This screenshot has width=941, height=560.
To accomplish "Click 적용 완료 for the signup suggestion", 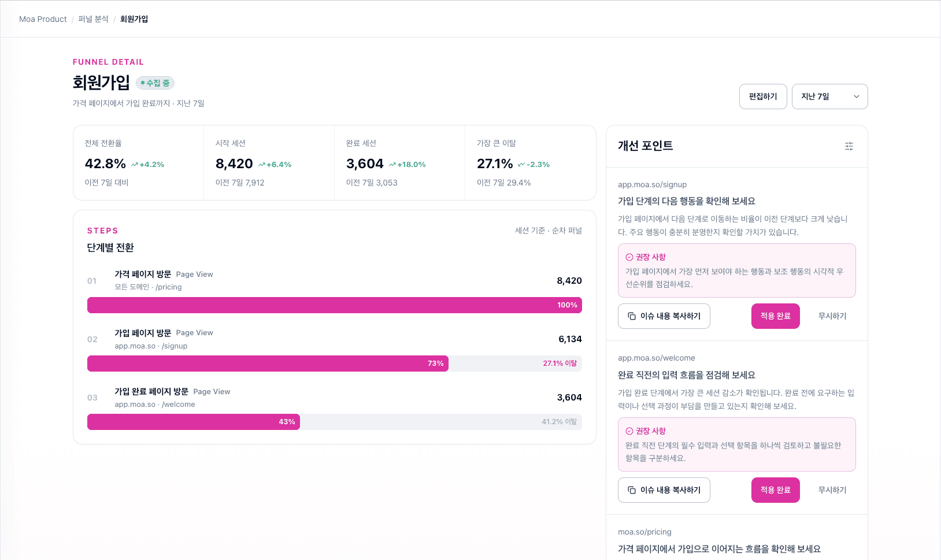I will 776,316.
